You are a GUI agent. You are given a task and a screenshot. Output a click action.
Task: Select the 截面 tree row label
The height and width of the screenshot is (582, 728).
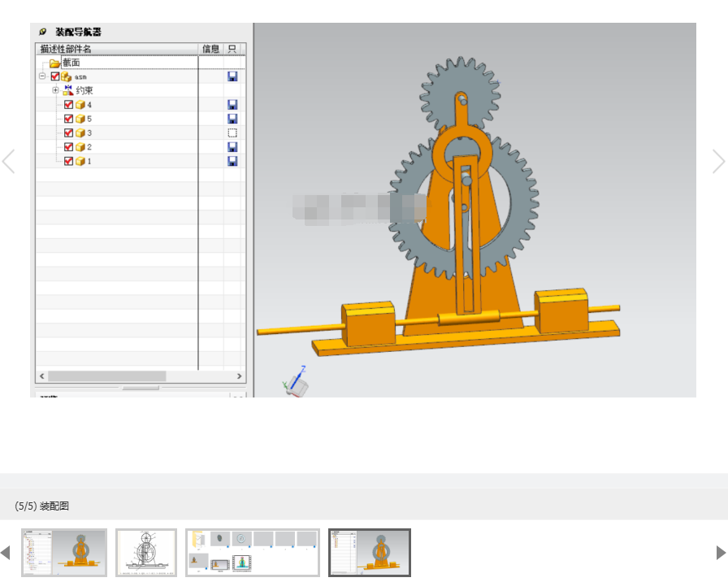click(71, 63)
